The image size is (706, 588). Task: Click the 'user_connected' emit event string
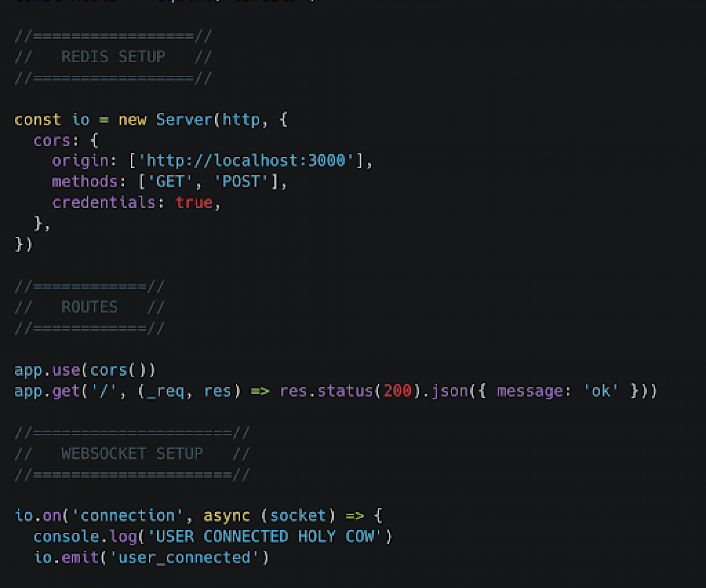coord(184,557)
